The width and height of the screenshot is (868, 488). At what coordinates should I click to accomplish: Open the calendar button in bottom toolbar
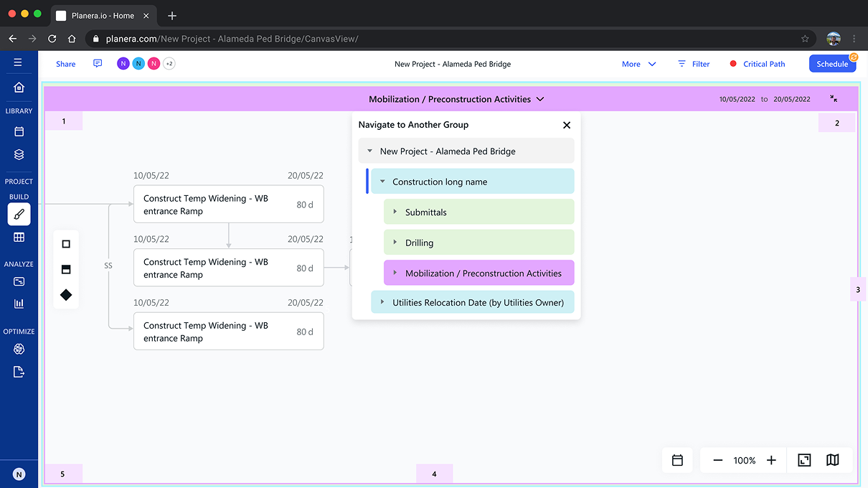click(x=677, y=460)
